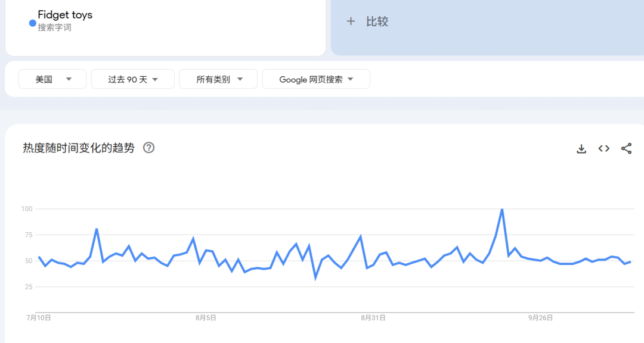
Task: Click the 搜索字词 label under Fidget toys
Action: point(55,27)
